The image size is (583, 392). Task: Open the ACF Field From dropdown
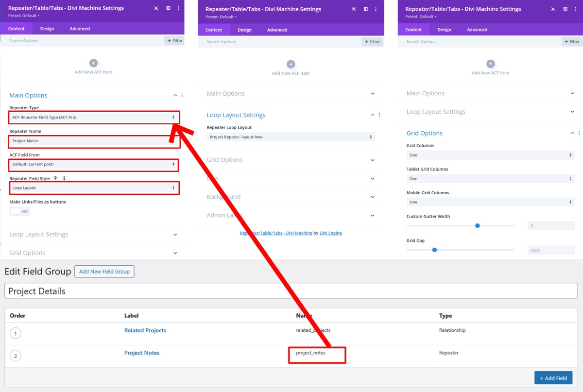click(x=93, y=164)
